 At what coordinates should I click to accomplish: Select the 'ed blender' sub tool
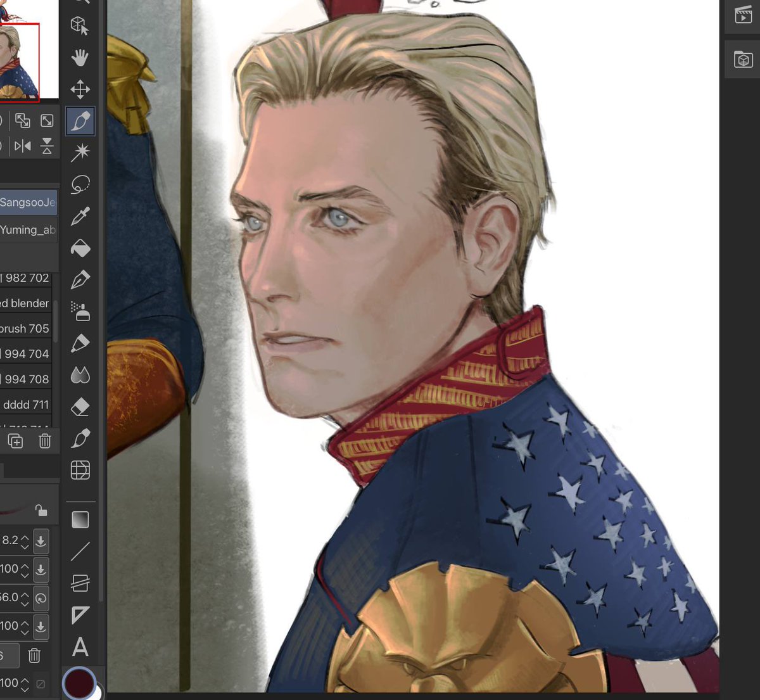click(x=25, y=303)
